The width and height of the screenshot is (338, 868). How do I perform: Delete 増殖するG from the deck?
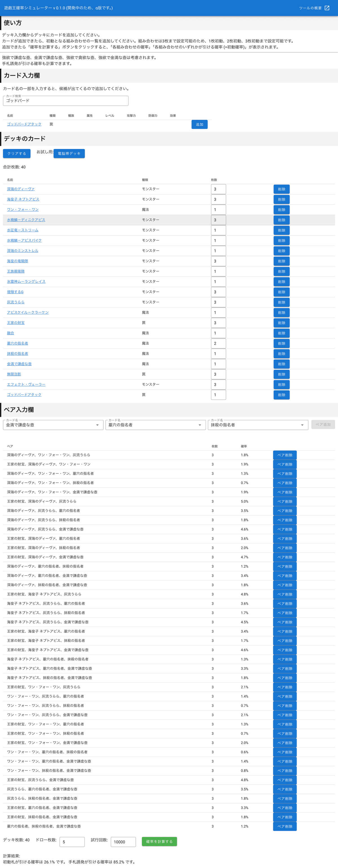281,292
